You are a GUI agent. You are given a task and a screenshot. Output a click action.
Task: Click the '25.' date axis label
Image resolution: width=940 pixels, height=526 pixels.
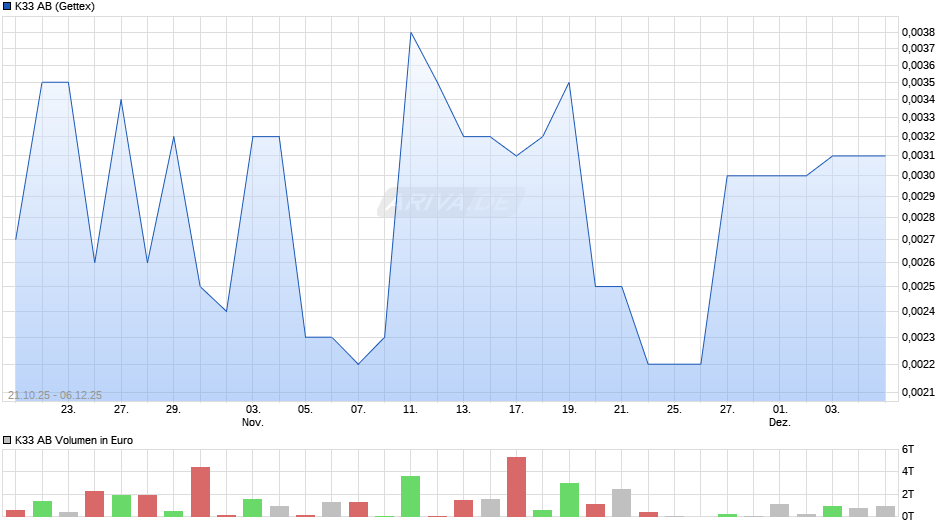(674, 410)
